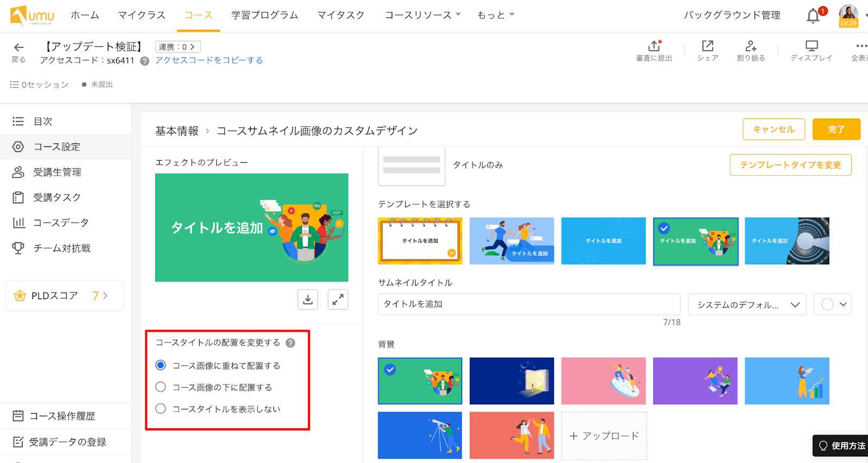
Task: Open the PLDスコア panel
Action: [x=65, y=296]
